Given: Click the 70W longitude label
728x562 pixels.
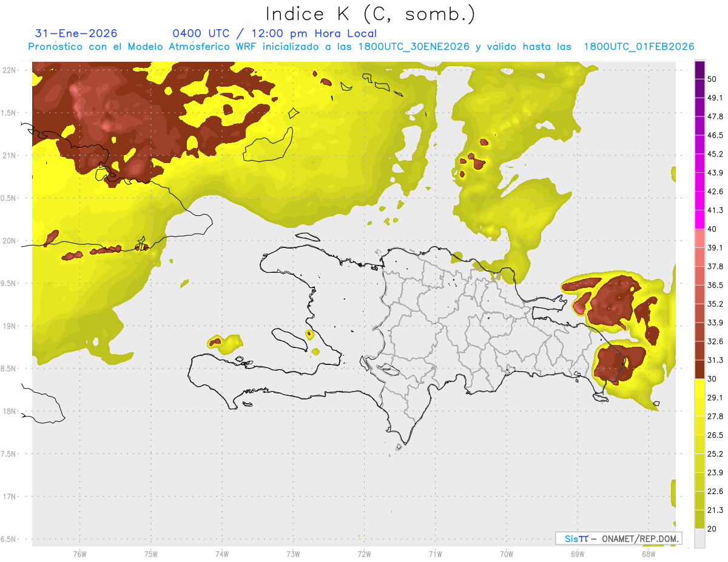Looking at the screenshot, I should pyautogui.click(x=507, y=554).
